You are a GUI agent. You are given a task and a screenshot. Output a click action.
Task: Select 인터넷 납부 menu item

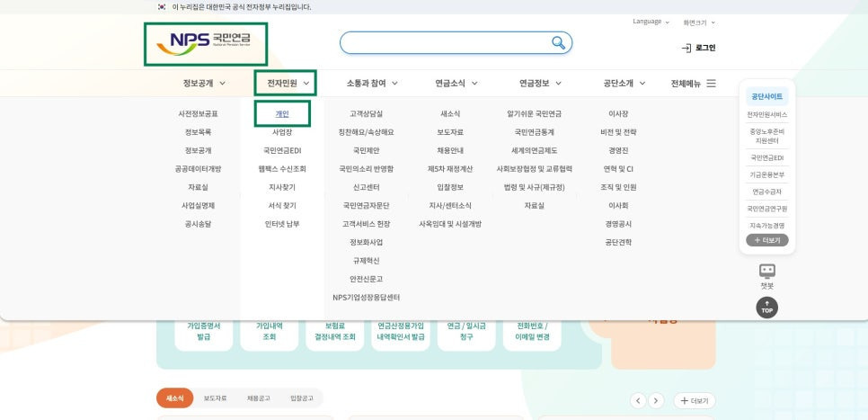point(282,224)
